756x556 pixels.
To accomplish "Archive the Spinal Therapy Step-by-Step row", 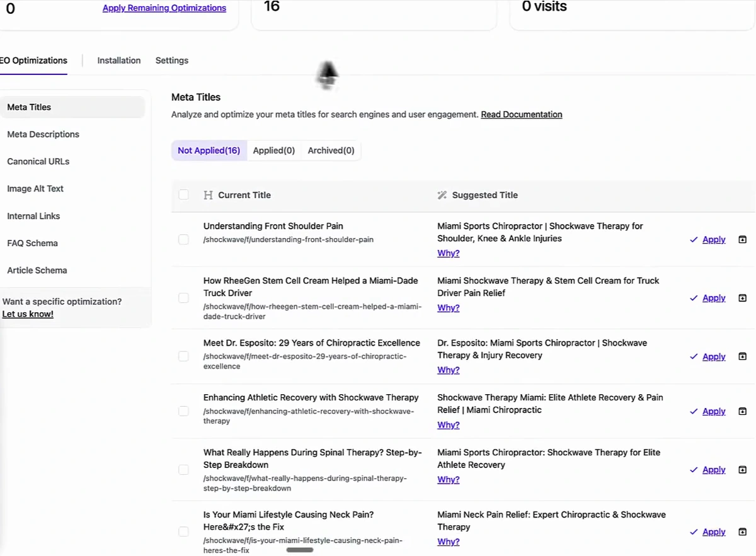I will point(742,470).
